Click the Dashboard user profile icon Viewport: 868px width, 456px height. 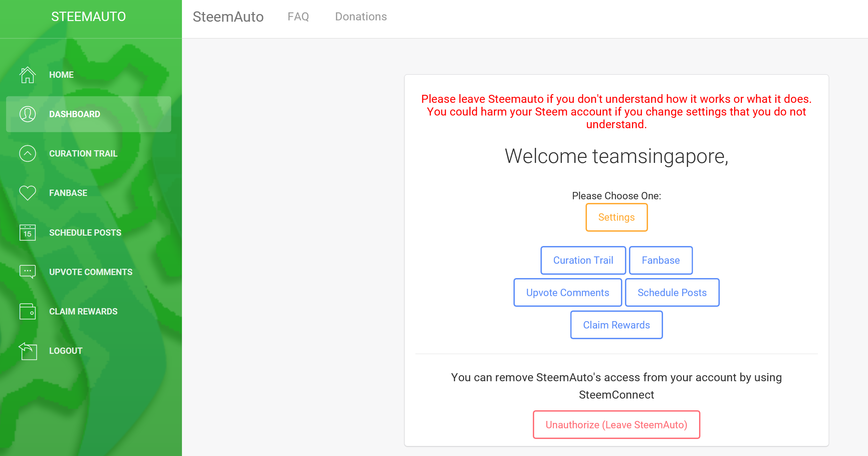point(27,114)
